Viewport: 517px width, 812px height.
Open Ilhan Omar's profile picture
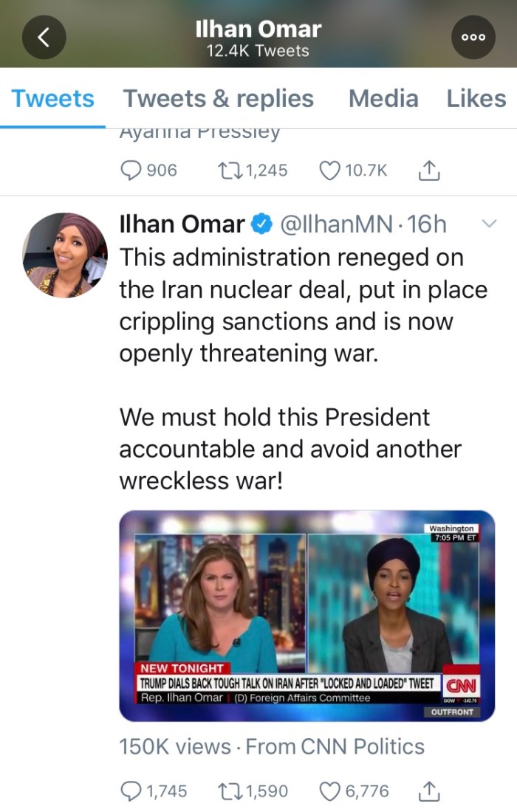point(65,255)
